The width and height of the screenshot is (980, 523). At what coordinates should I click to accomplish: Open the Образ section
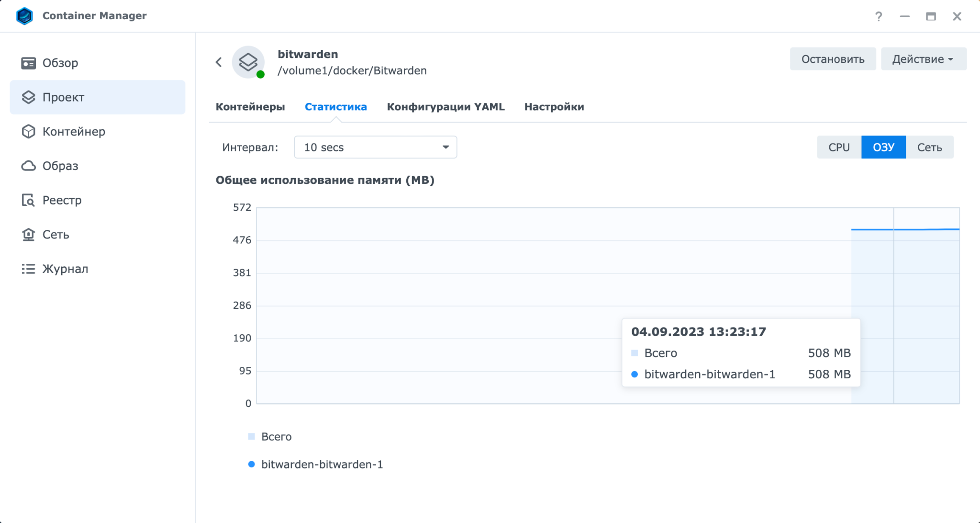pos(98,166)
